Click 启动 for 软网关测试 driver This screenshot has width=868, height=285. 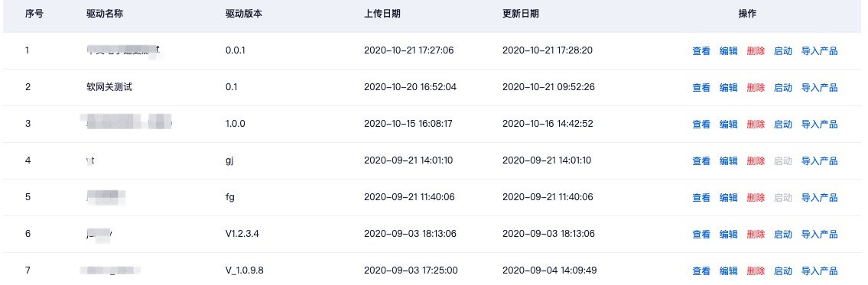click(x=783, y=87)
